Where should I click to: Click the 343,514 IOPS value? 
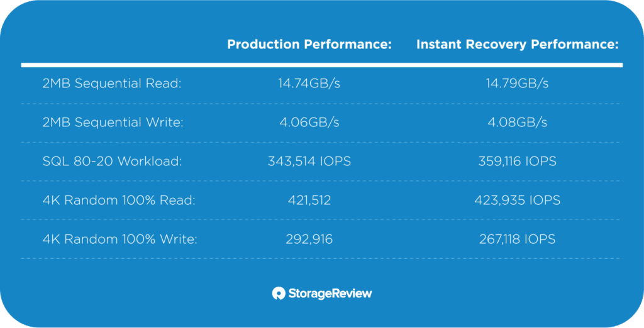(x=309, y=161)
